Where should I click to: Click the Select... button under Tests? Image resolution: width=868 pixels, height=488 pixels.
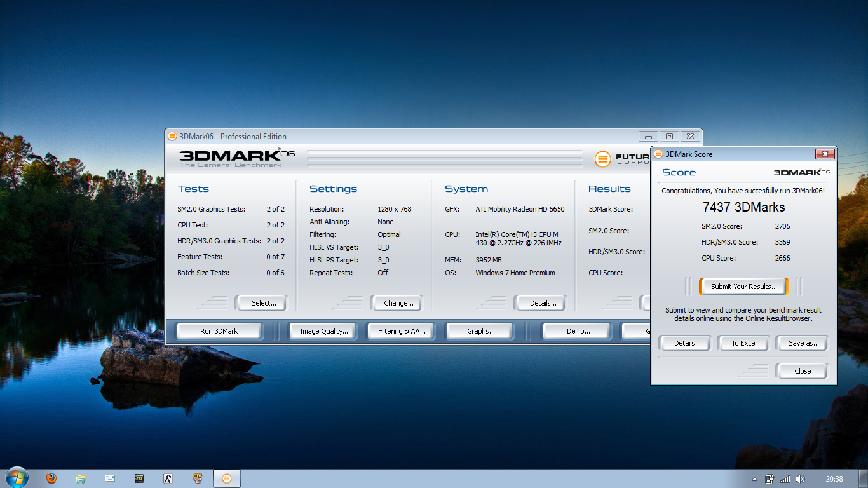coord(261,303)
